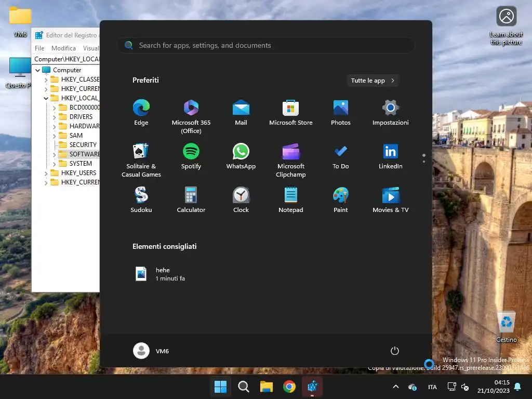Open Impostazioni settings app
Viewport: 532px width, 399px height.
(x=391, y=113)
